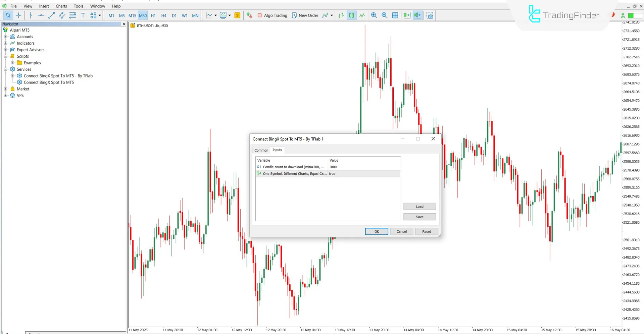Zoom in on the chart
Image resolution: width=644 pixels, height=334 pixels.
pyautogui.click(x=374, y=15)
